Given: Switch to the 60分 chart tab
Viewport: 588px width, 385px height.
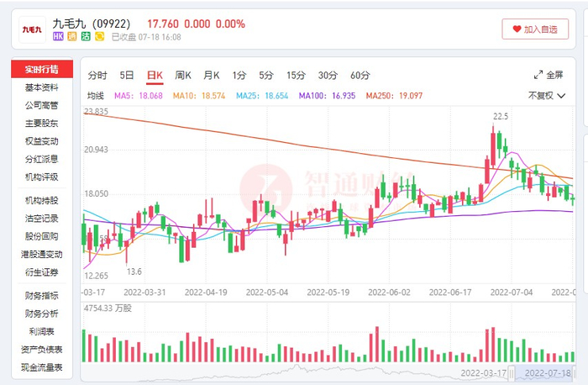Looking at the screenshot, I should pyautogui.click(x=360, y=75).
